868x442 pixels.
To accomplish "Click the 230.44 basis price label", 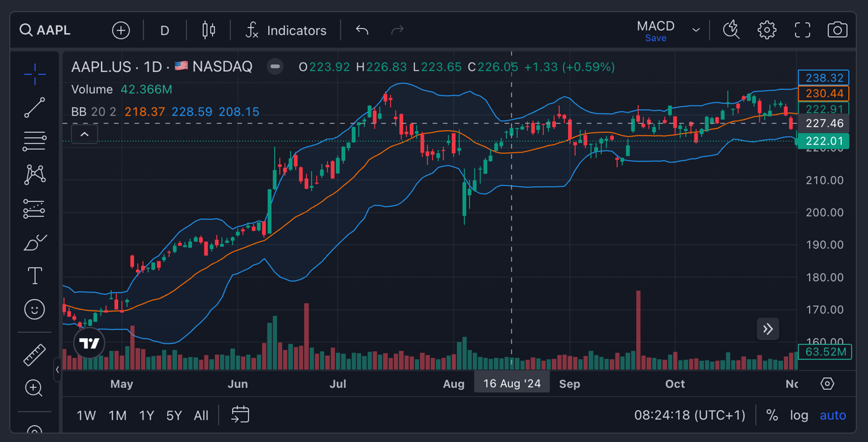I will [x=824, y=93].
